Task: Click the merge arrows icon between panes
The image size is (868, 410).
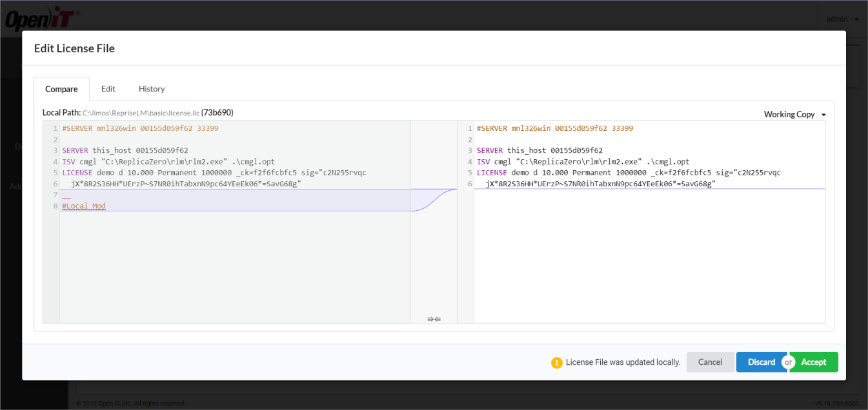Action: [x=434, y=318]
